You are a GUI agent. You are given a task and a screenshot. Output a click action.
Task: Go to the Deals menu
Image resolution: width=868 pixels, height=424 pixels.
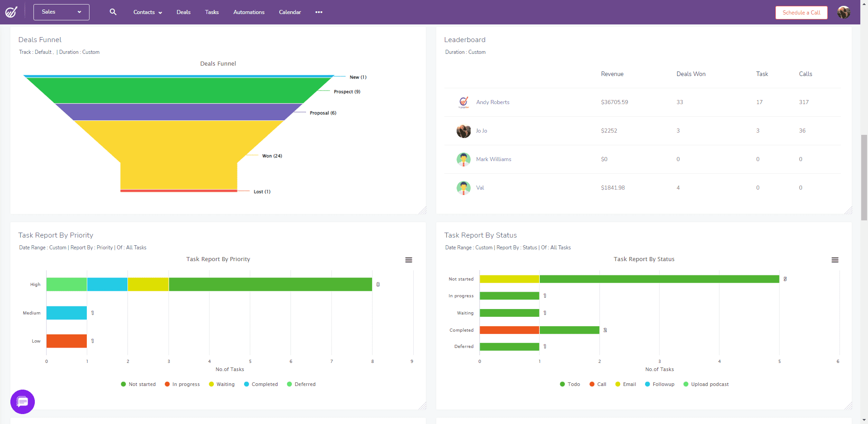[184, 12]
